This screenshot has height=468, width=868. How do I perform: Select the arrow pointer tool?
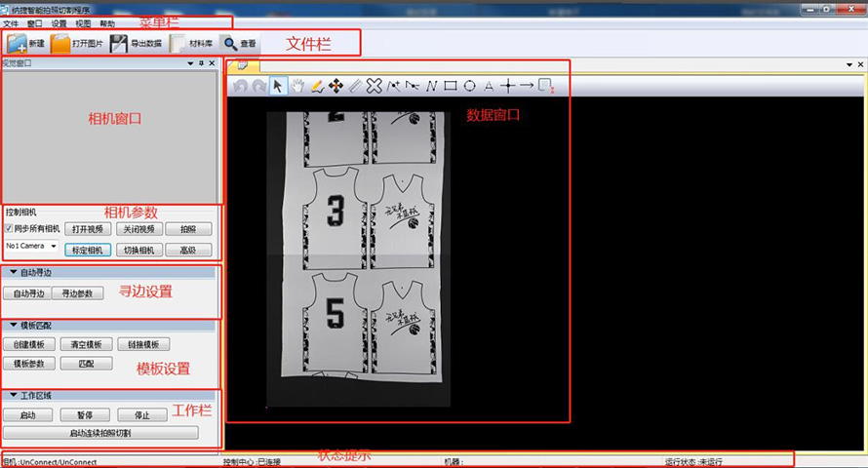[x=278, y=86]
